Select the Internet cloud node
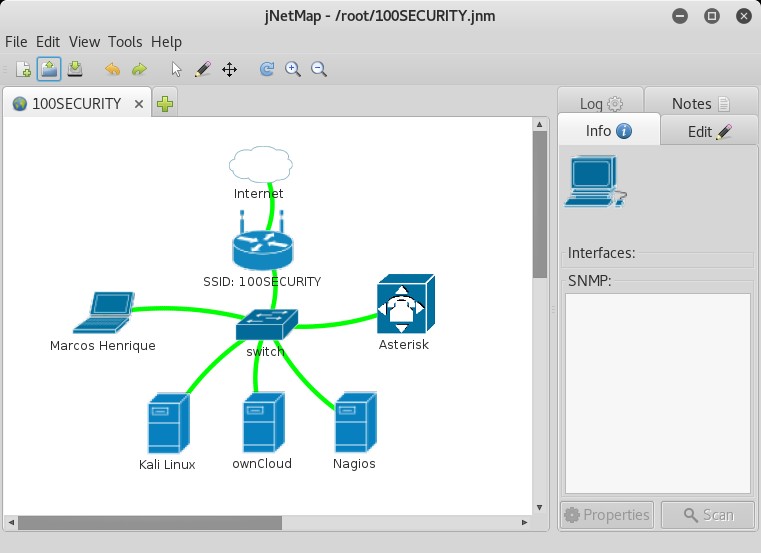 [x=261, y=165]
